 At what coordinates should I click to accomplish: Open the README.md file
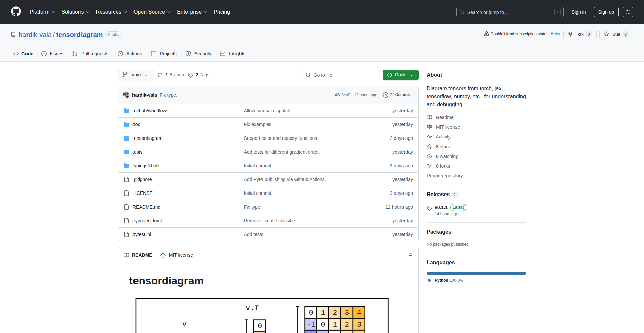[146, 207]
